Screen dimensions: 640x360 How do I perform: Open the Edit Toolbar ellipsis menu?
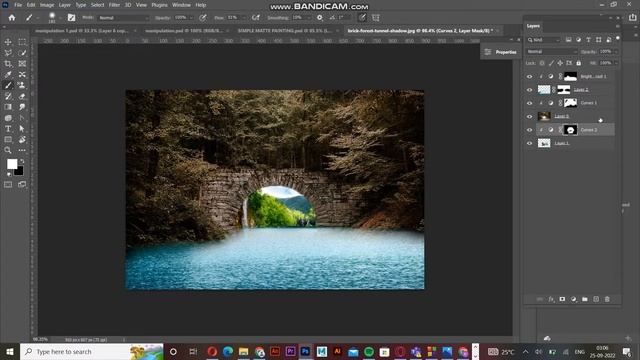pyautogui.click(x=22, y=150)
